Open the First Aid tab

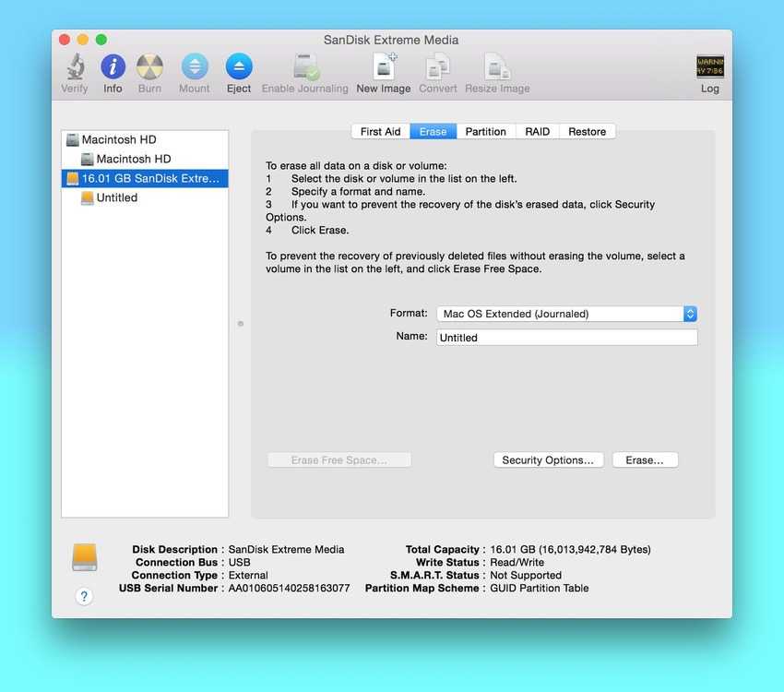pos(380,131)
